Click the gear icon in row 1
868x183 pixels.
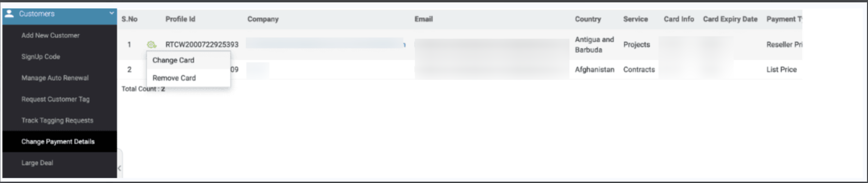151,44
